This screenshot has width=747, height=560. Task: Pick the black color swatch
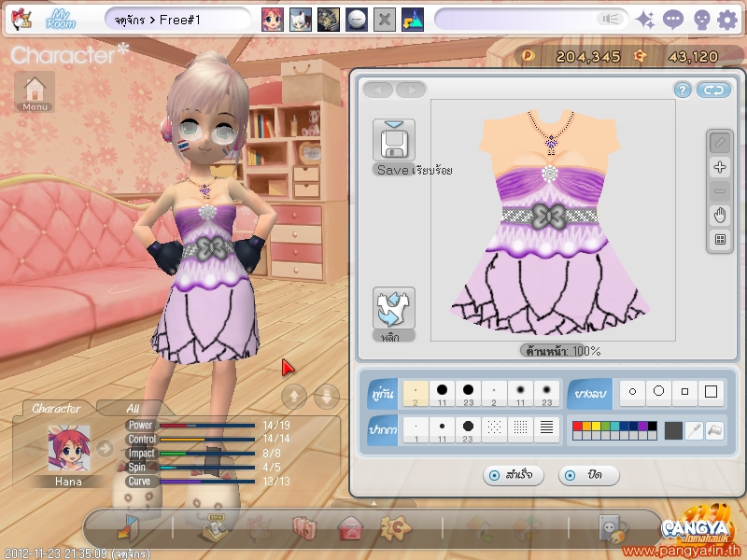tap(652, 427)
